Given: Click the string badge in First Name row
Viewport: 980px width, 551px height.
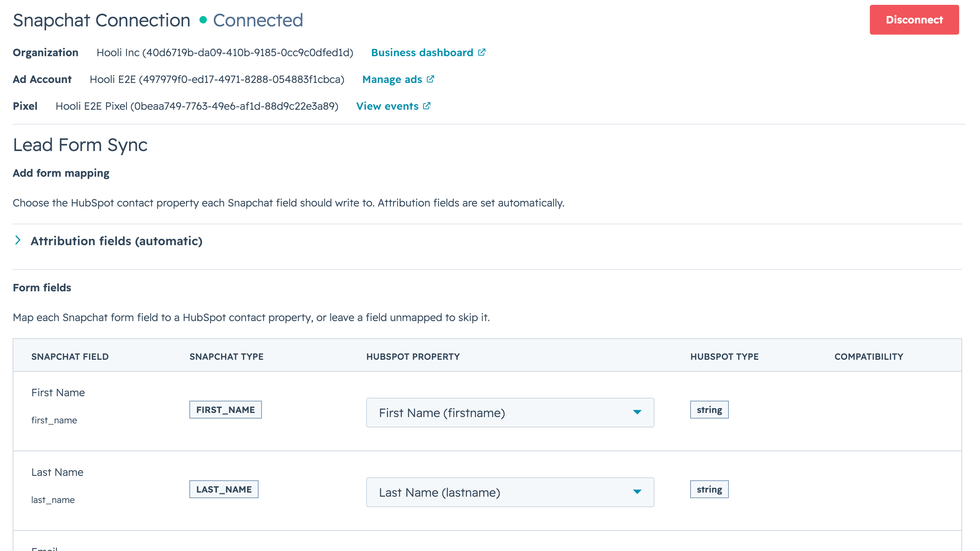Looking at the screenshot, I should 709,410.
